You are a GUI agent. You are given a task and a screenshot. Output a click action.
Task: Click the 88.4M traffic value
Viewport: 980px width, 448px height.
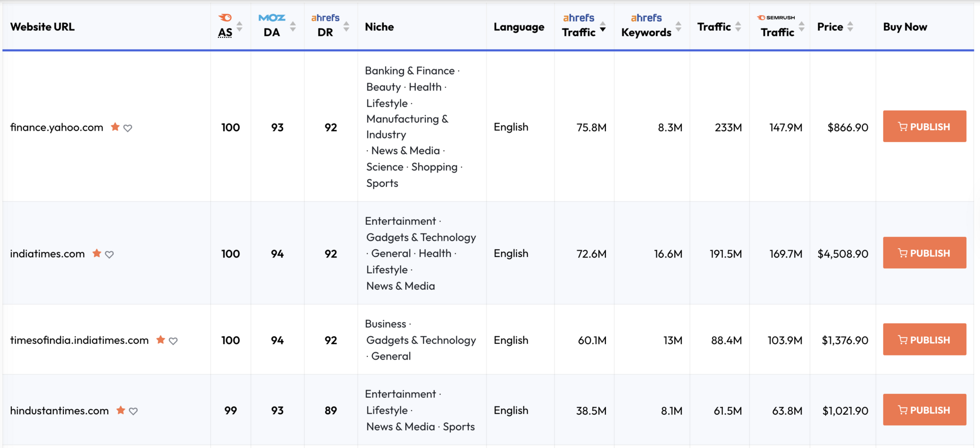coord(727,340)
